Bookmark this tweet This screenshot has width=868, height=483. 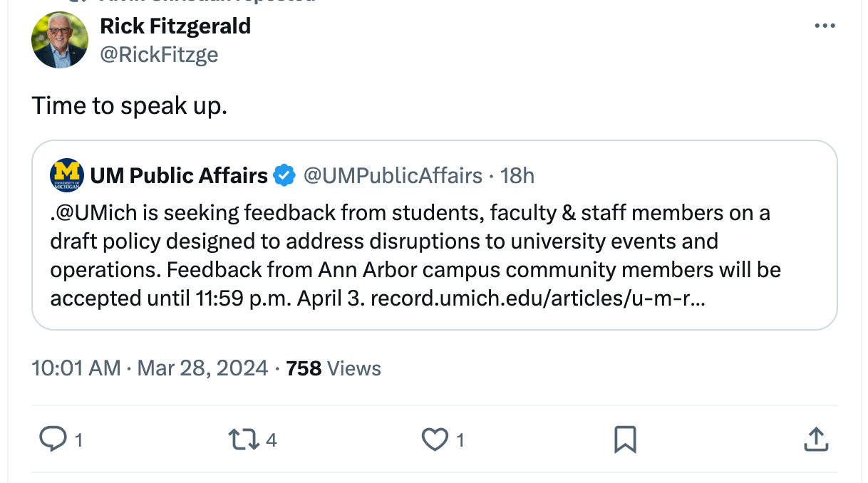click(625, 440)
